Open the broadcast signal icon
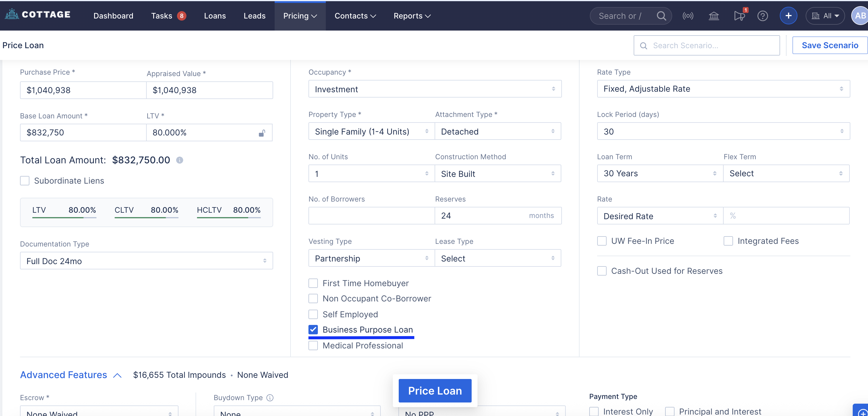The image size is (868, 416). [688, 16]
